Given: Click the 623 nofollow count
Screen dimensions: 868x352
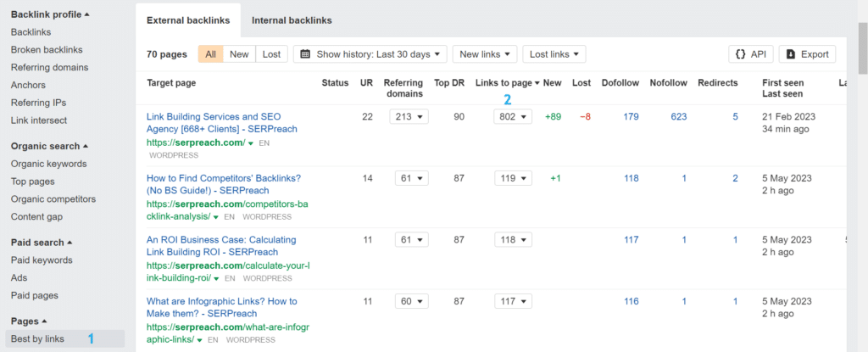Looking at the screenshot, I should pos(679,117).
